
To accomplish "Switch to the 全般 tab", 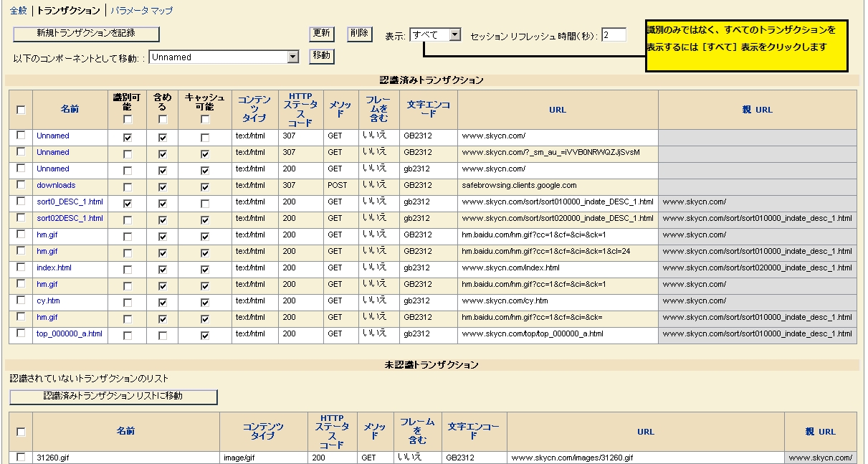I will tap(19, 11).
